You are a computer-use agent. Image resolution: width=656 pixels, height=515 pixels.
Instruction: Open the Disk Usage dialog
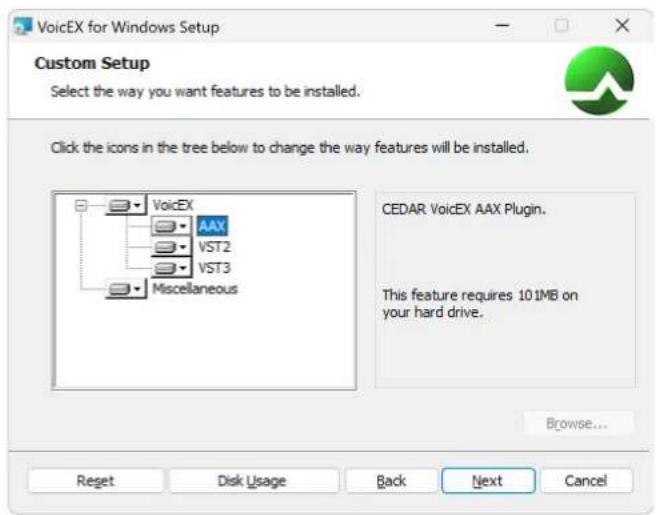click(x=252, y=481)
